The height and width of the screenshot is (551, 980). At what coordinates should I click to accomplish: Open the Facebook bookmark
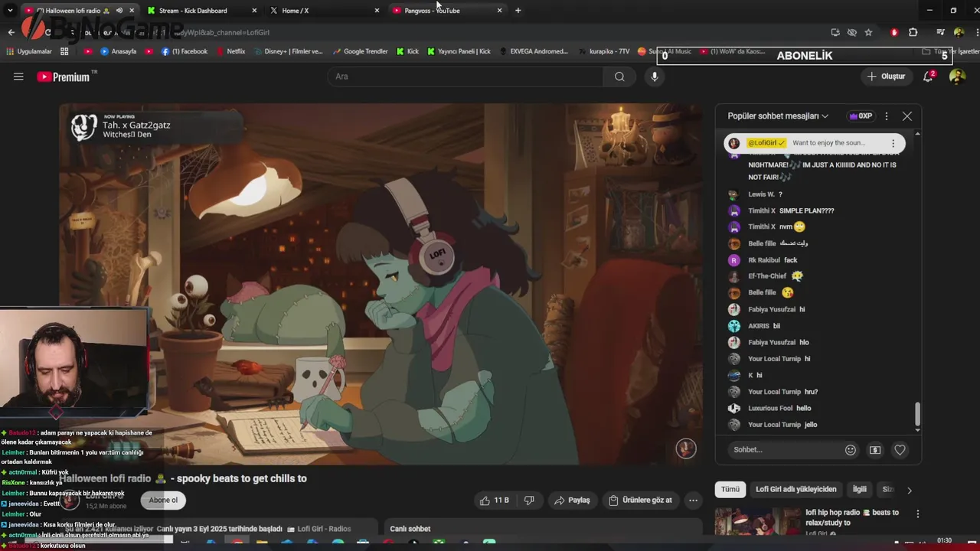tap(185, 51)
